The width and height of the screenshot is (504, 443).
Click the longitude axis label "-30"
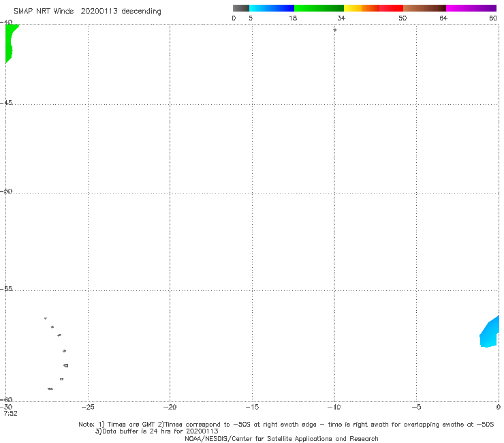(6, 407)
